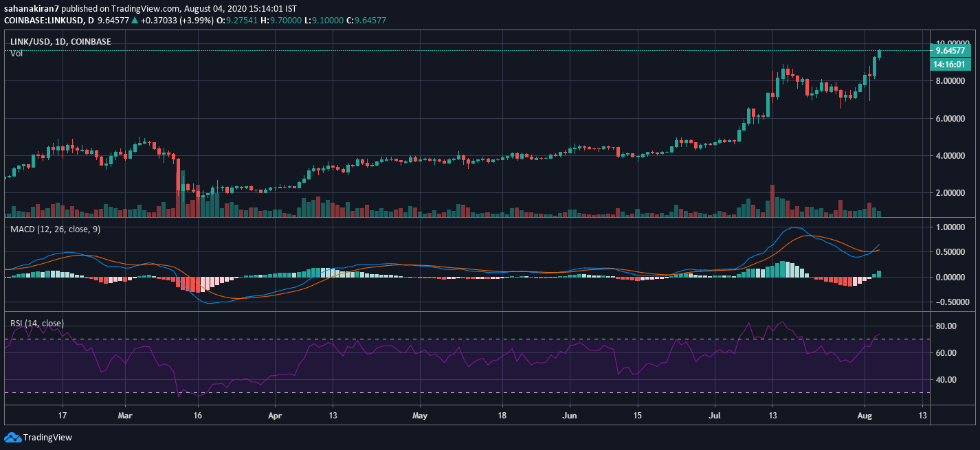Click the '8.00000' price axis label
The width and height of the screenshot is (980, 450).
point(951,81)
